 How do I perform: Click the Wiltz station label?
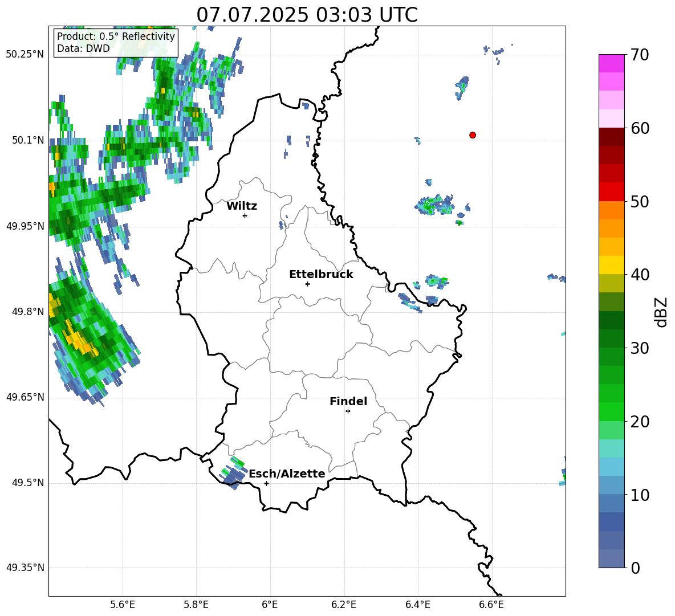(x=242, y=206)
